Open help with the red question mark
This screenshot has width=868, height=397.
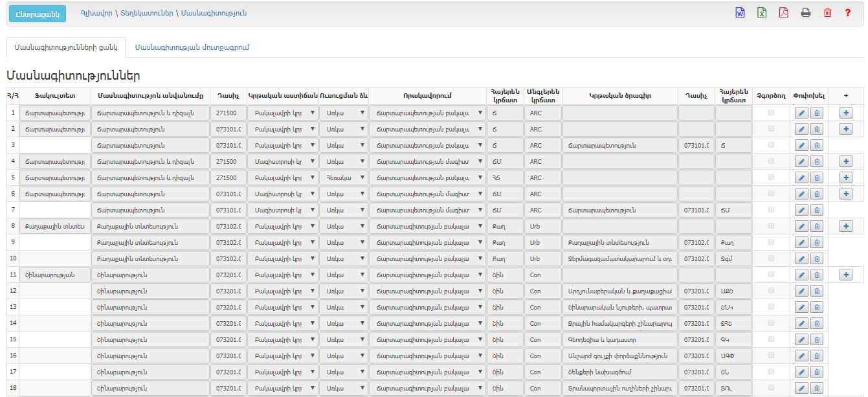(847, 13)
